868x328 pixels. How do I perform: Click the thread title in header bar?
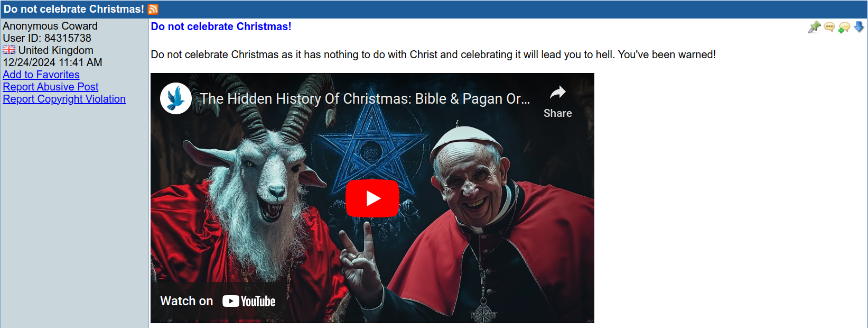(x=74, y=9)
